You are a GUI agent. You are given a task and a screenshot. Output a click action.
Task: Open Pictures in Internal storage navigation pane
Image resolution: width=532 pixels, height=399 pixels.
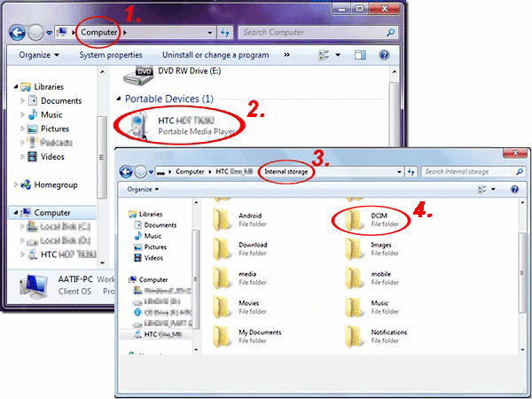point(151,247)
